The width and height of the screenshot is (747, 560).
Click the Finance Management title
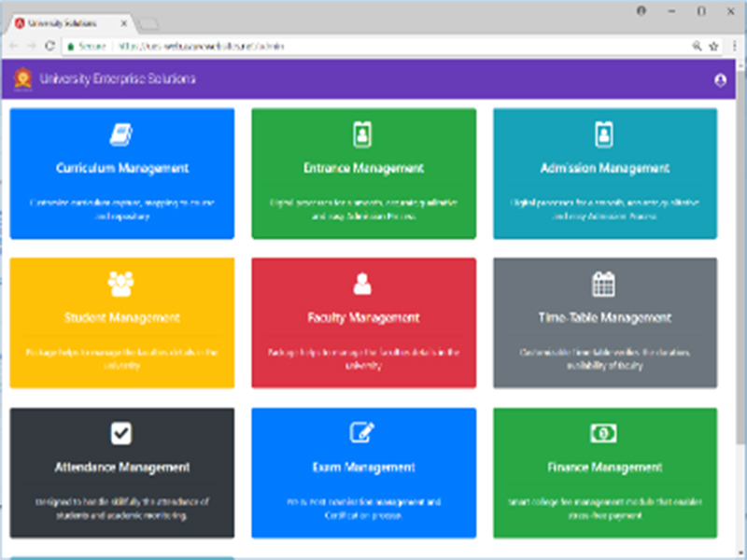pyautogui.click(x=604, y=468)
